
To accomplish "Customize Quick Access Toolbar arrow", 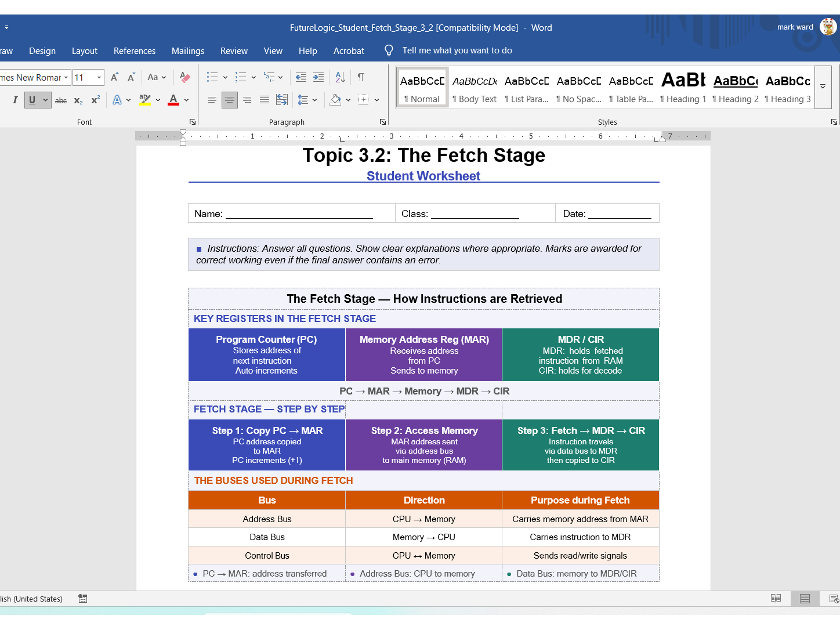I will (x=6, y=27).
